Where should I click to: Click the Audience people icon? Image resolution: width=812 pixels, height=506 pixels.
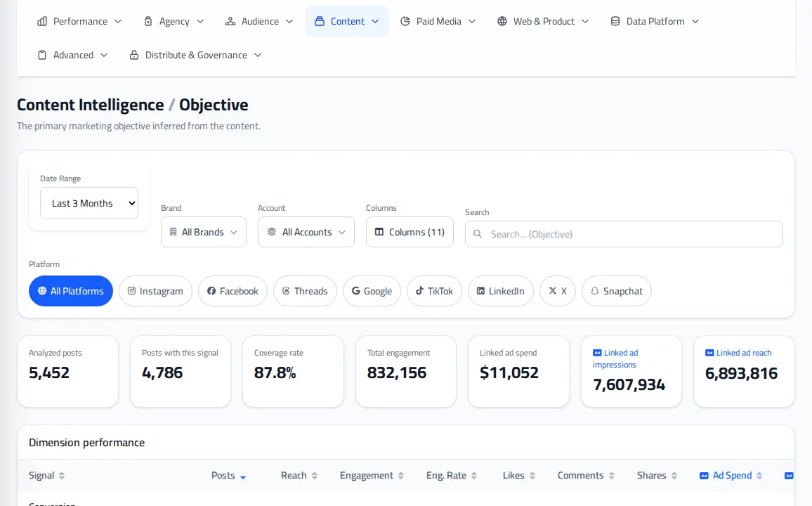coord(230,21)
